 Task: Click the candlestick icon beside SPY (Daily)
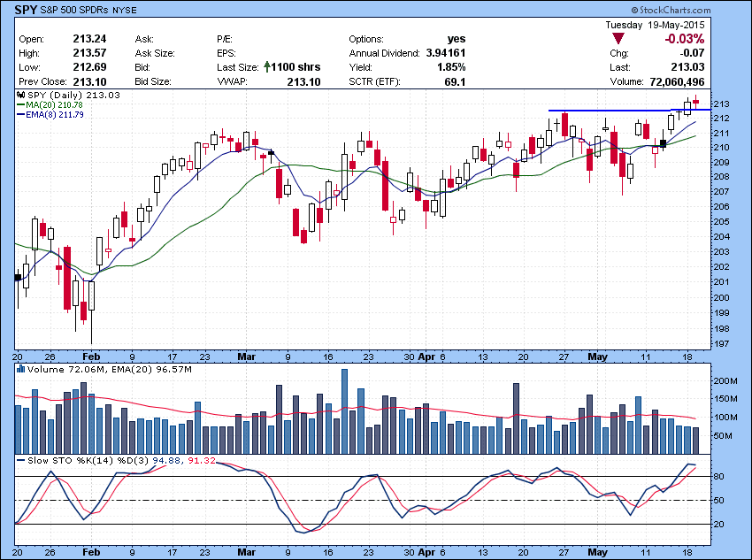pos(21,95)
